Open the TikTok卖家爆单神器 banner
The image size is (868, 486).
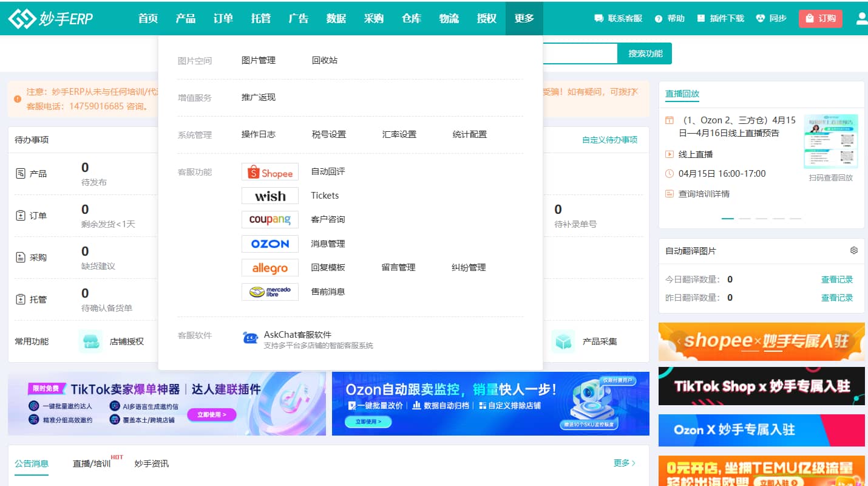(x=167, y=403)
